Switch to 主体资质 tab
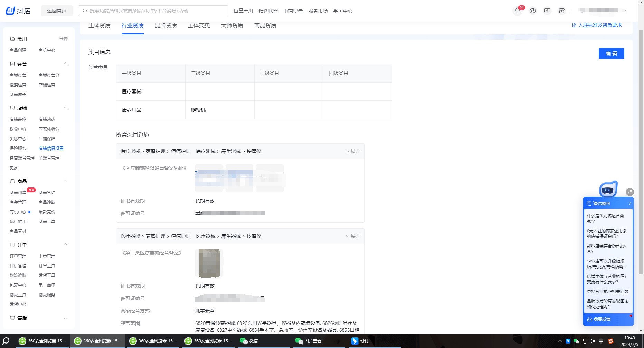 click(x=100, y=26)
